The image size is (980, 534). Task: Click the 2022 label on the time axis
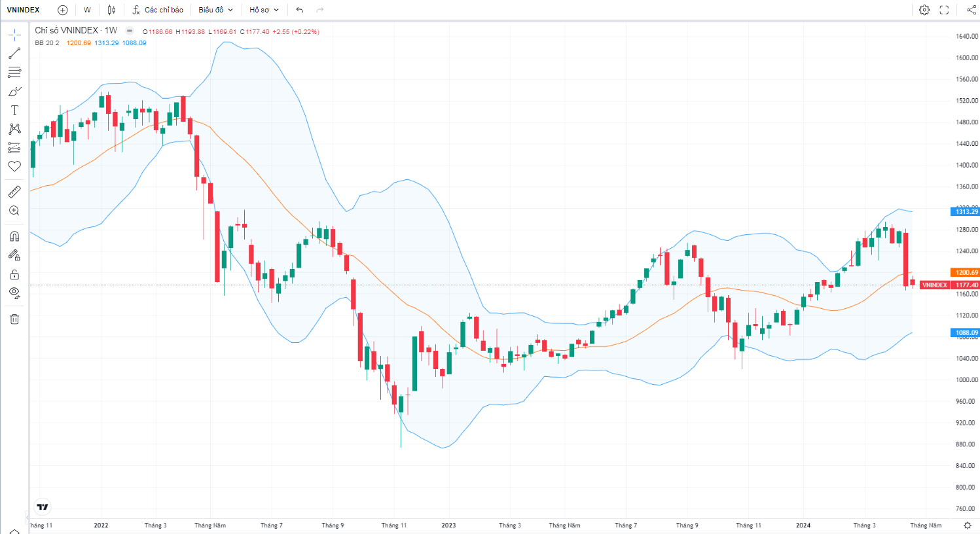(x=101, y=525)
